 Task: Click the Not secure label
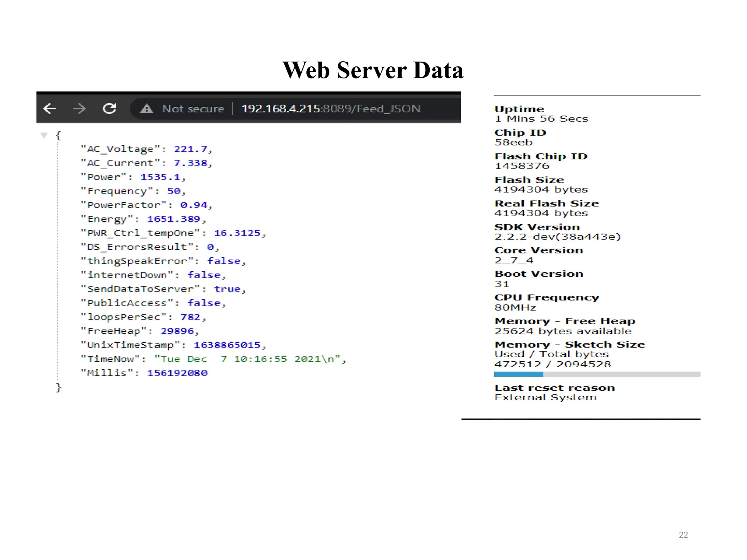click(x=193, y=109)
